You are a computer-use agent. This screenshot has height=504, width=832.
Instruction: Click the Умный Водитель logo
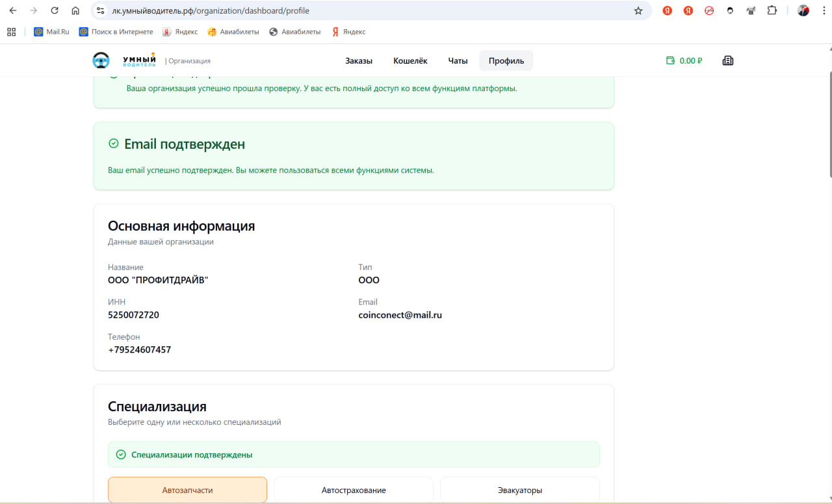pos(123,60)
